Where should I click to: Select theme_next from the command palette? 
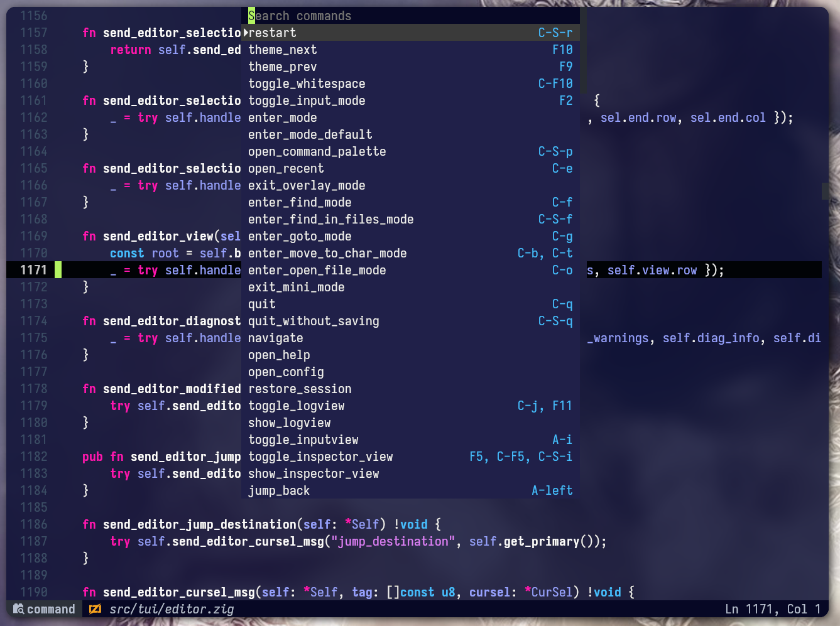point(283,50)
